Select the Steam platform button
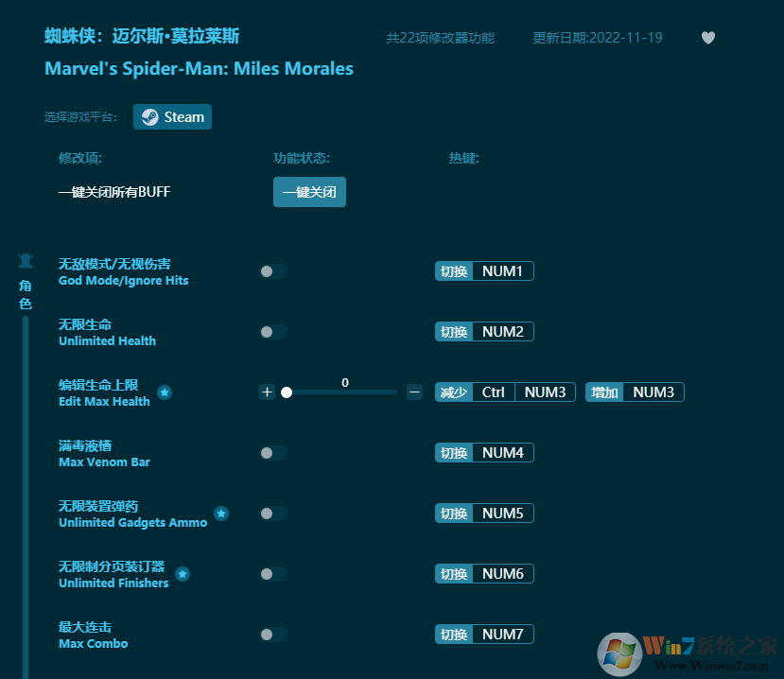784x679 pixels. 172,117
